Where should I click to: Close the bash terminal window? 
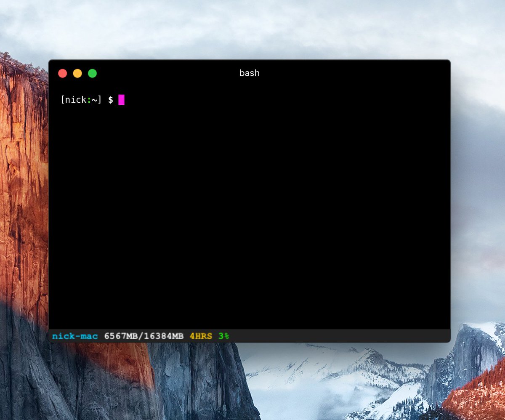click(62, 73)
